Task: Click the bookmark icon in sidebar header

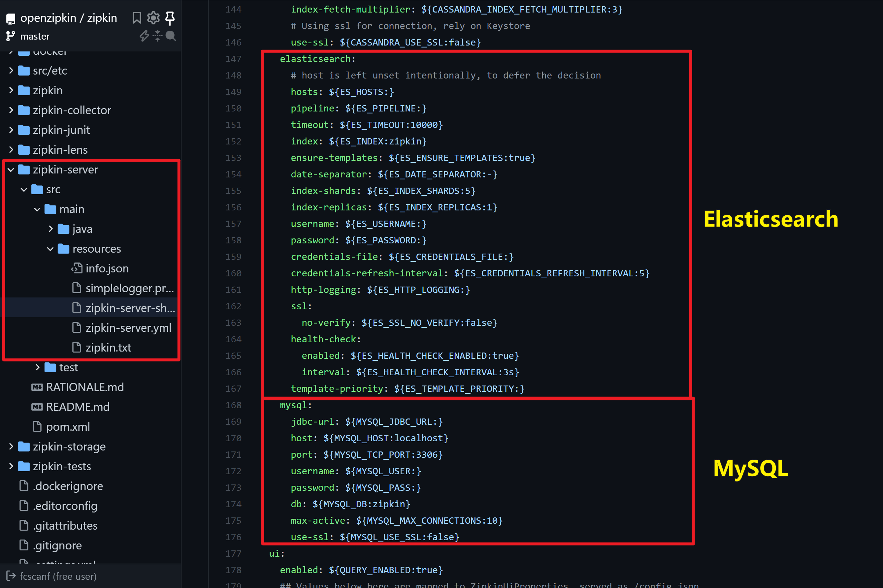Action: tap(137, 17)
